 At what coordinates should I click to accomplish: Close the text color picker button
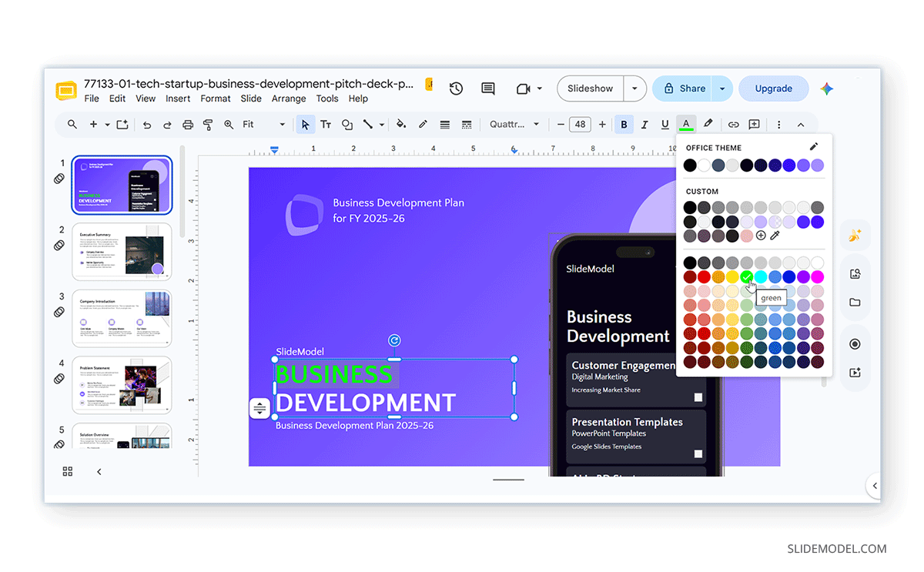[686, 124]
